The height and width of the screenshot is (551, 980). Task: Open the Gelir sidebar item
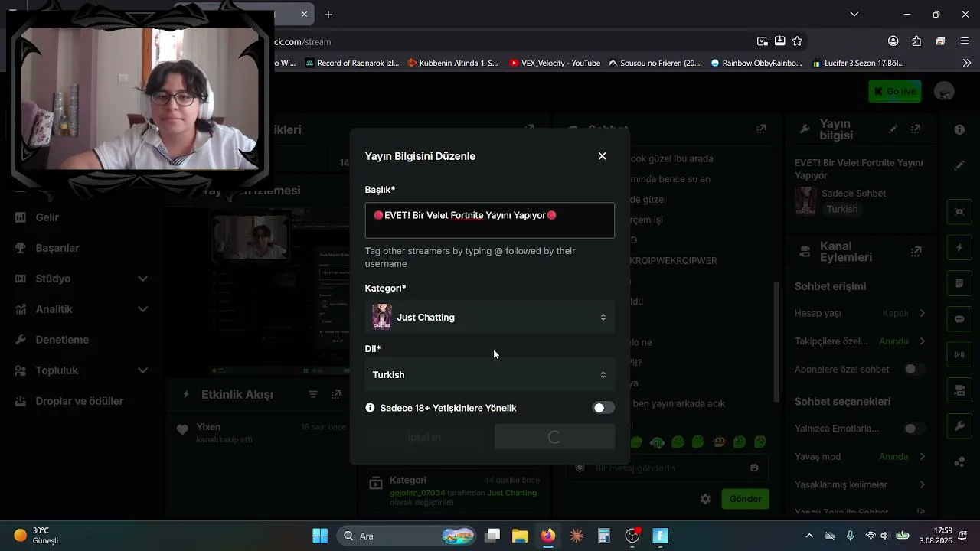click(x=47, y=217)
